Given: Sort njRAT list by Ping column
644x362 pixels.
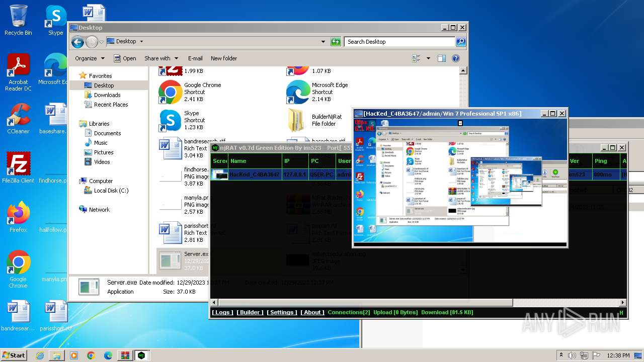Looking at the screenshot, I should pyautogui.click(x=606, y=161).
